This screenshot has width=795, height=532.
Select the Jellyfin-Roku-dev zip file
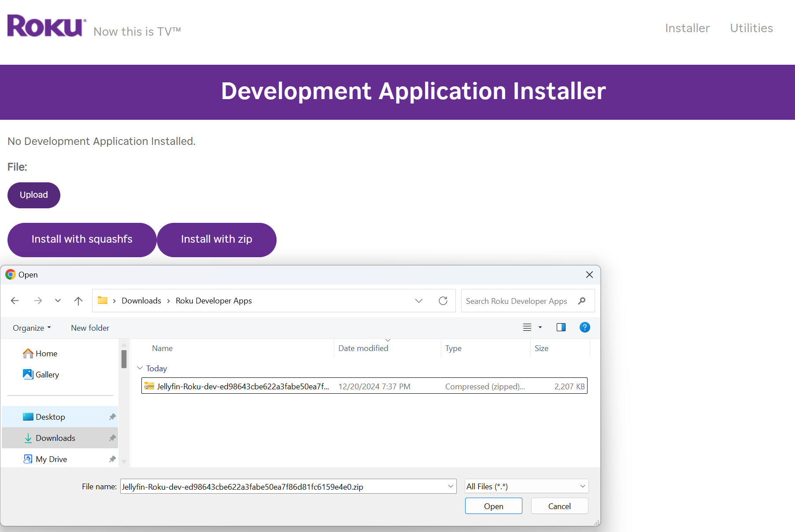[243, 386]
